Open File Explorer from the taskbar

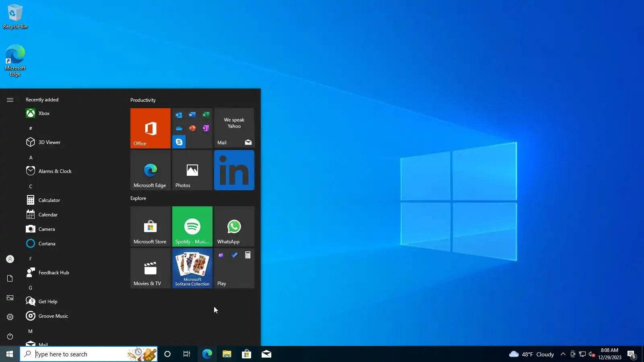pos(227,354)
